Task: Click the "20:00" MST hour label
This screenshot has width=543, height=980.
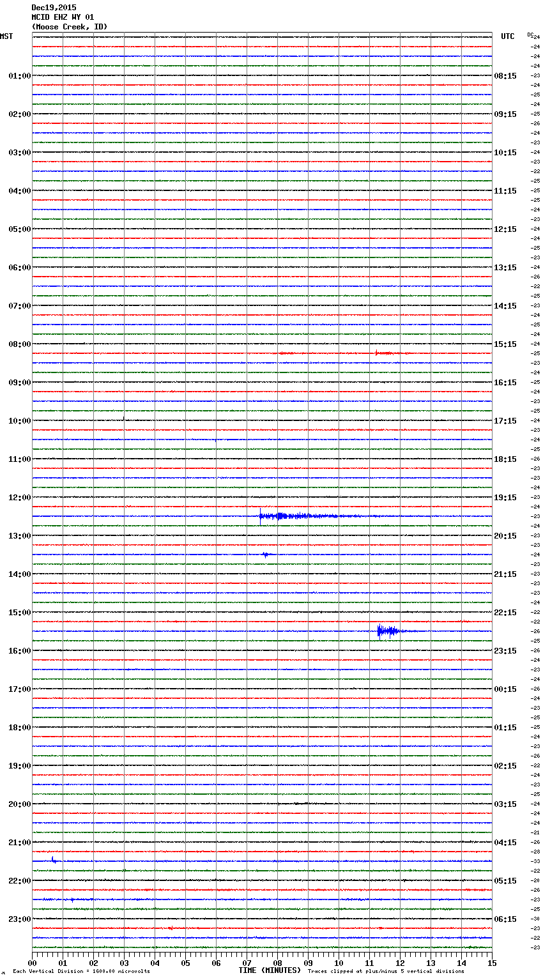Action: 20,804
